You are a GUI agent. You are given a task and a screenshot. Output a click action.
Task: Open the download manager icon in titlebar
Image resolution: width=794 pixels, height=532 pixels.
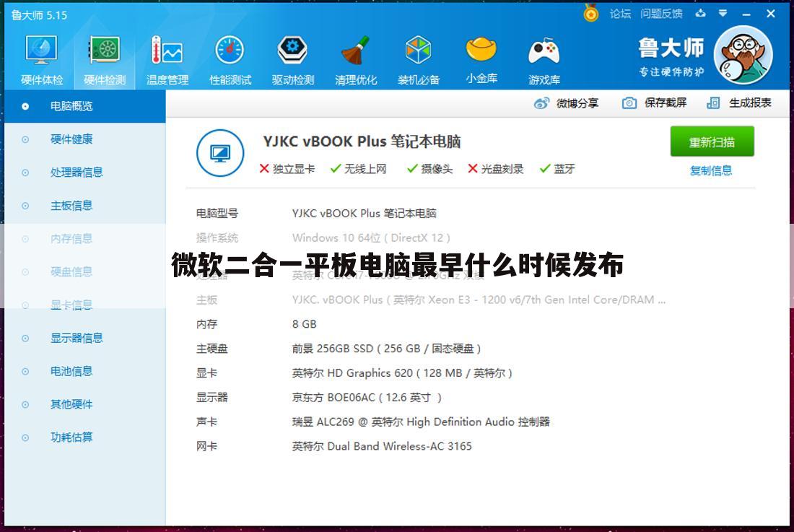pyautogui.click(x=699, y=13)
